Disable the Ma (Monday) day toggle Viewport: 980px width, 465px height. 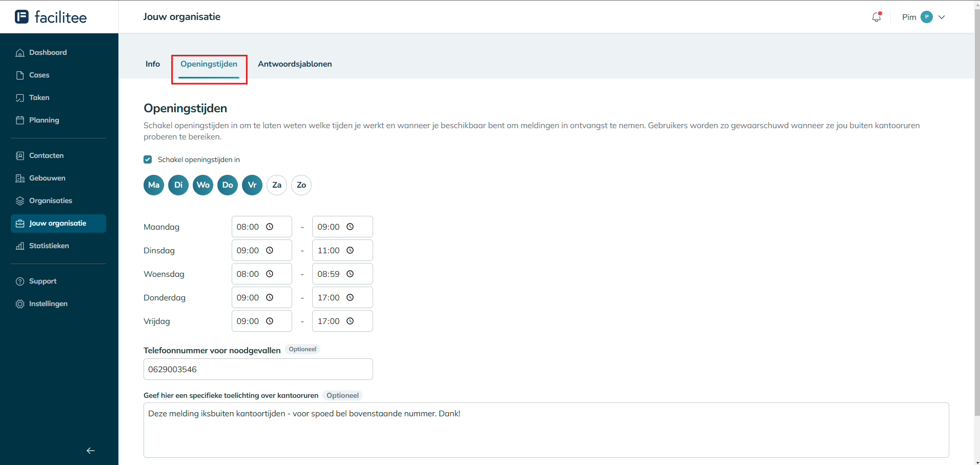tap(154, 185)
